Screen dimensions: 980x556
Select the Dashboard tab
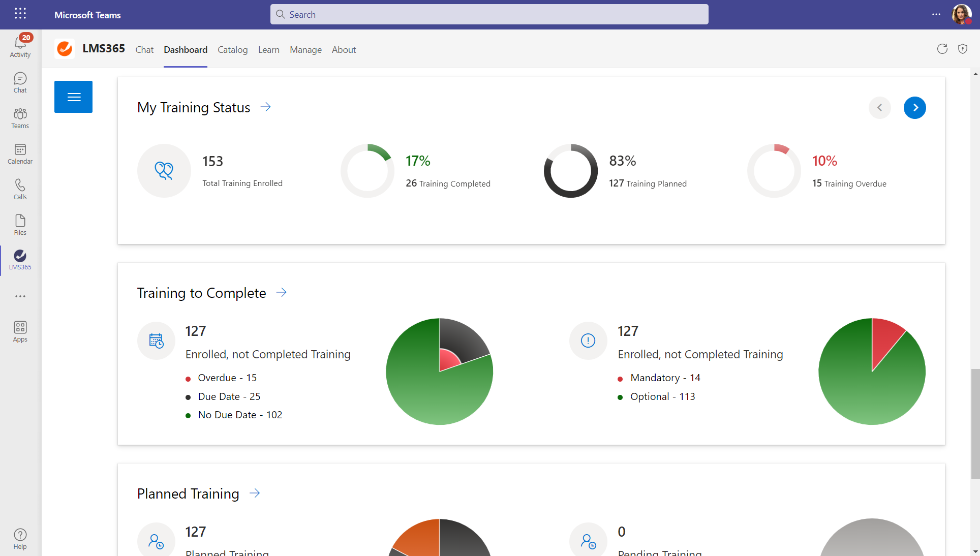pos(186,50)
